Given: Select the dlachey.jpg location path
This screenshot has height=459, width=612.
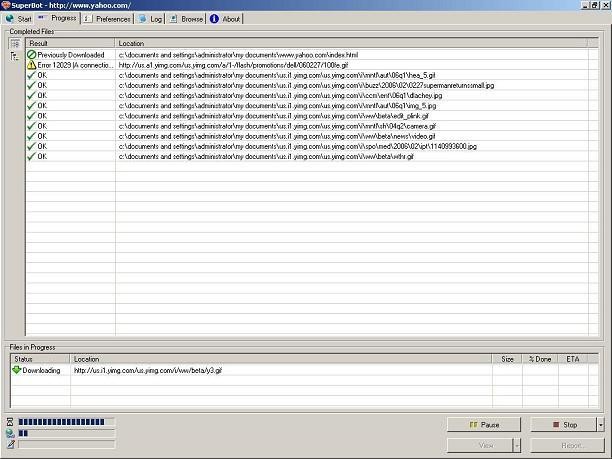Looking at the screenshot, I should point(280,96).
